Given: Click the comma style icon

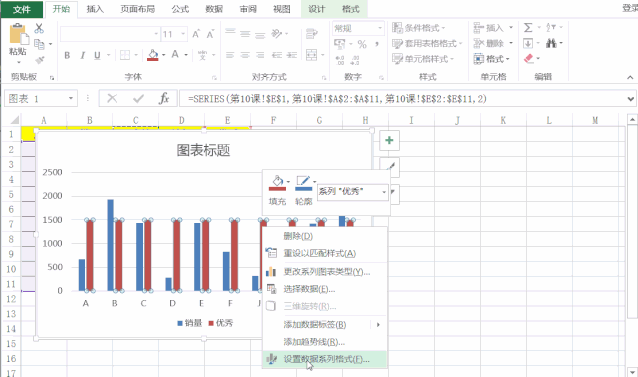Looking at the screenshot, I should pyautogui.click(x=377, y=44).
